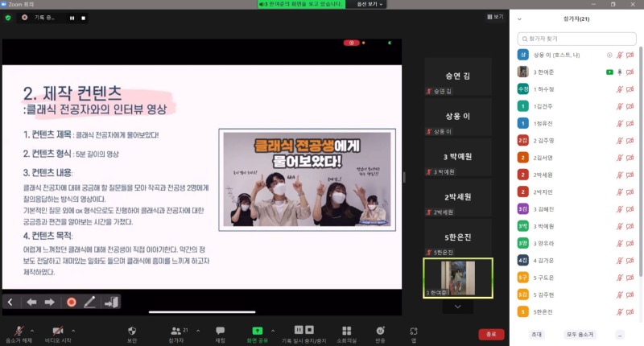The image size is (644, 346).
Task: Click the exit slideshow icon on toolbar
Action: 111,303
